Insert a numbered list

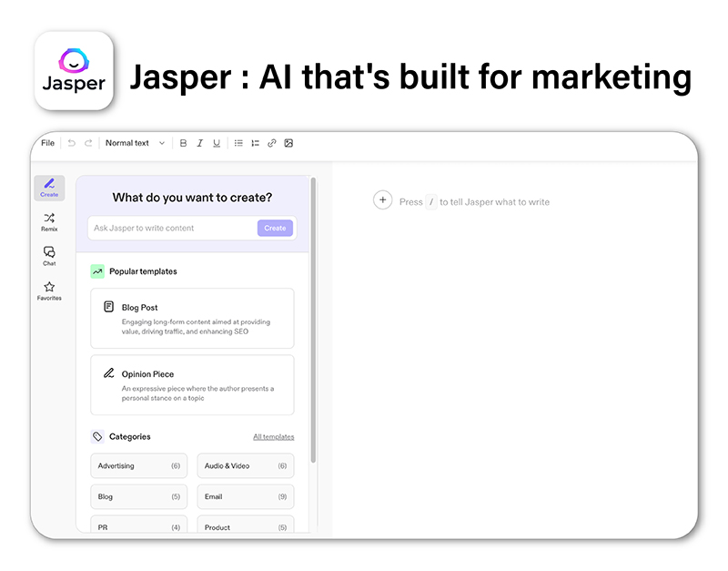click(255, 143)
